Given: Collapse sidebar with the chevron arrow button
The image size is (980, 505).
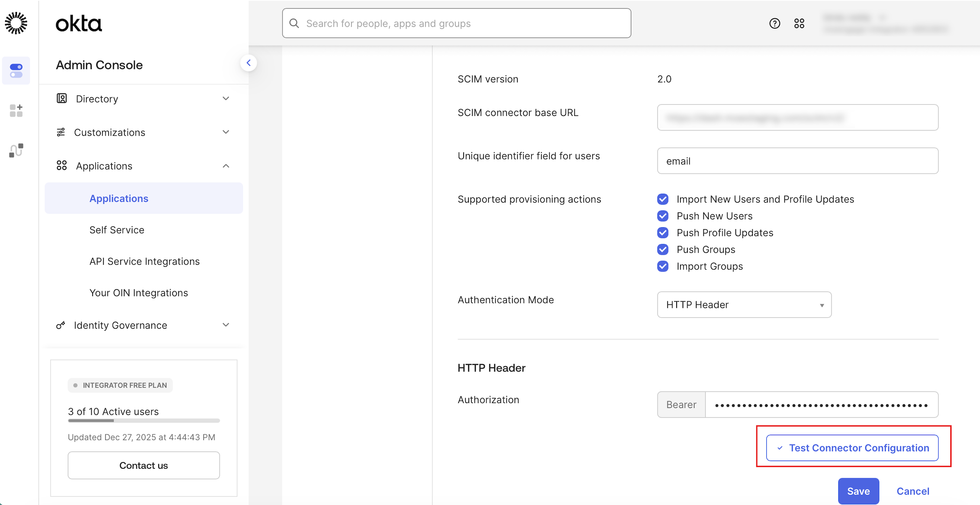Looking at the screenshot, I should [x=248, y=63].
